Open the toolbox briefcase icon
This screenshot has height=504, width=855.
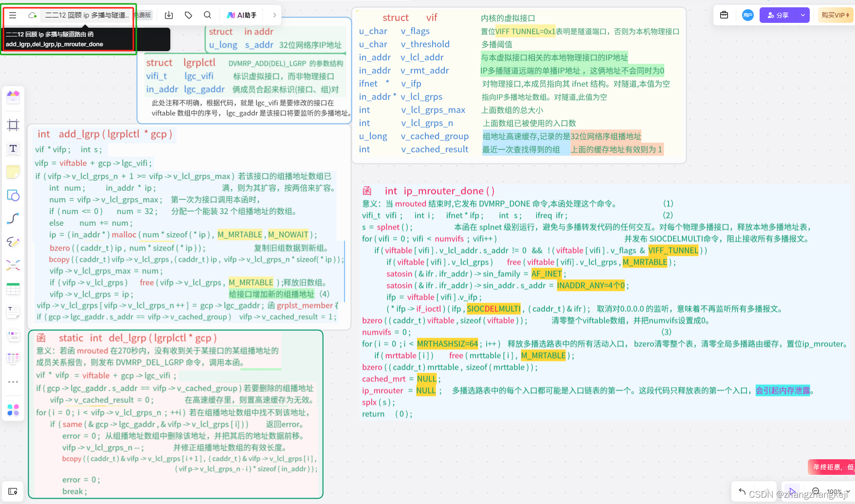[724, 15]
